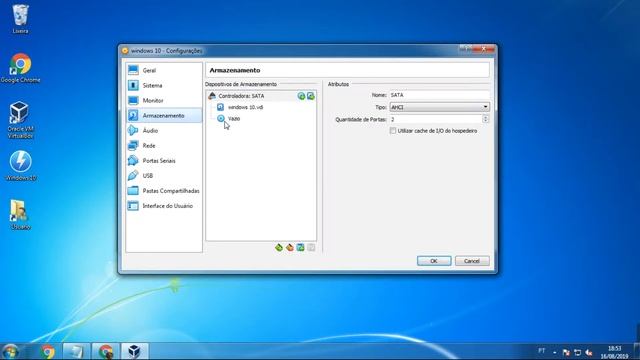
Task: Click the Oracle VM VirtualBox desktop icon
Action: coord(20,120)
